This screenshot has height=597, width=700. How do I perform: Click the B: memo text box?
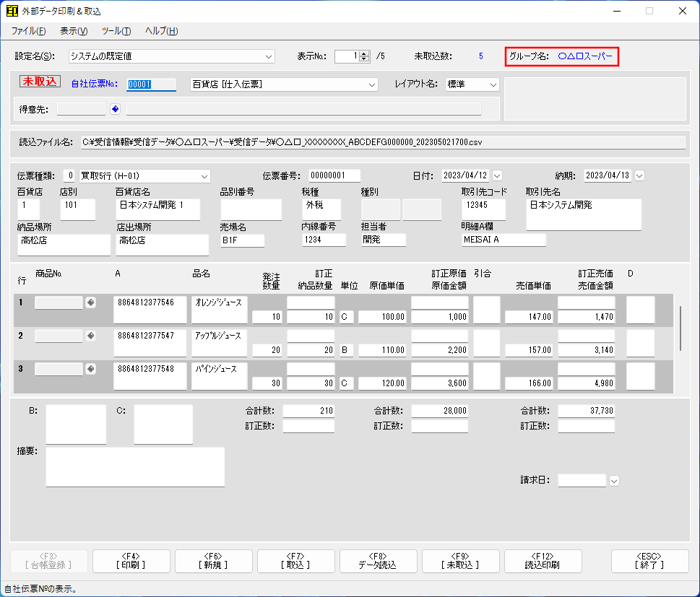(x=76, y=424)
